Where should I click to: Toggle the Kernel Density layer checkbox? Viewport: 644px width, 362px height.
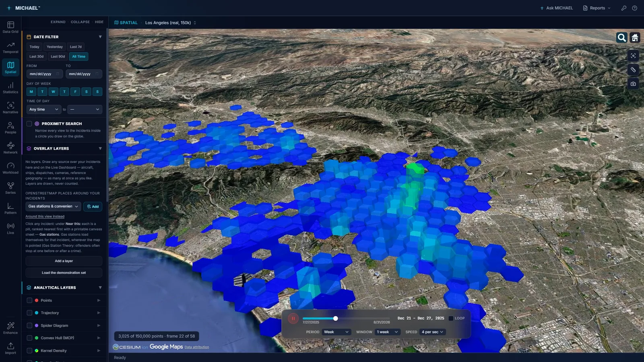pyautogui.click(x=29, y=351)
